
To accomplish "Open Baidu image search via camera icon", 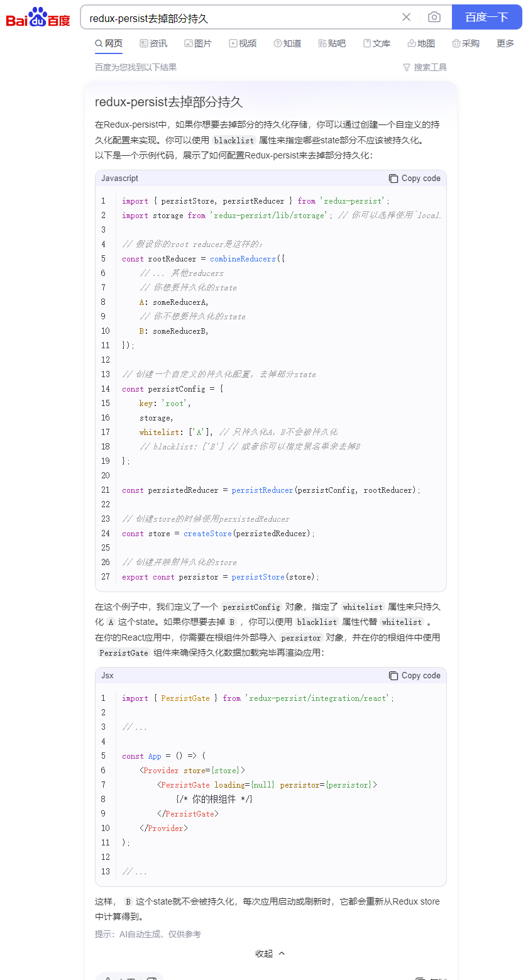I will 434,18.
